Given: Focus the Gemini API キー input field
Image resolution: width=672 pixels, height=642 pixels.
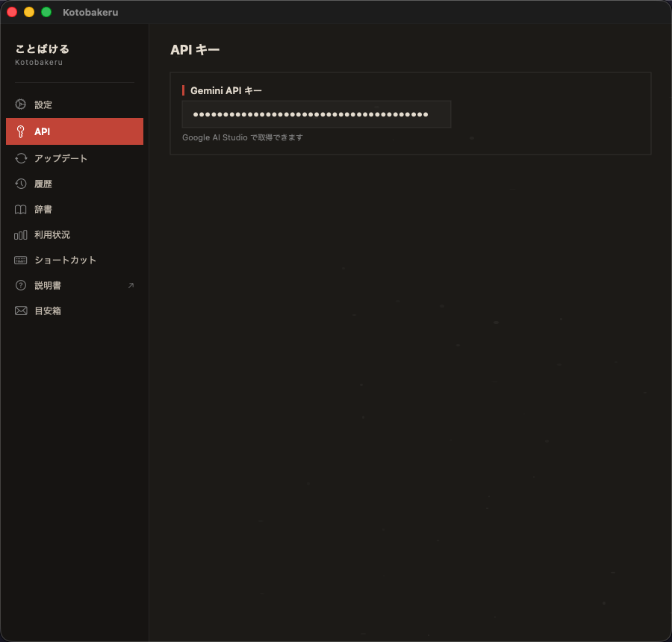Looking at the screenshot, I should 316,114.
